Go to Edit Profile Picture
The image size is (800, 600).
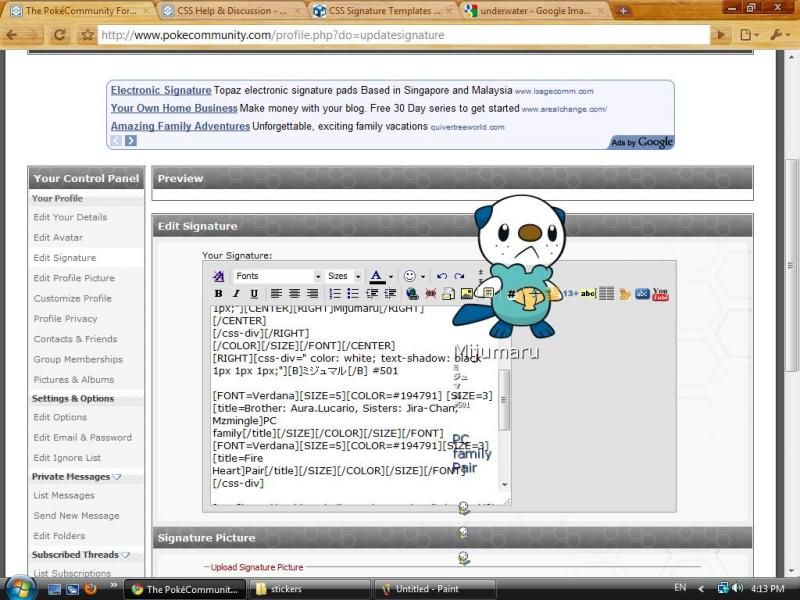click(74, 278)
